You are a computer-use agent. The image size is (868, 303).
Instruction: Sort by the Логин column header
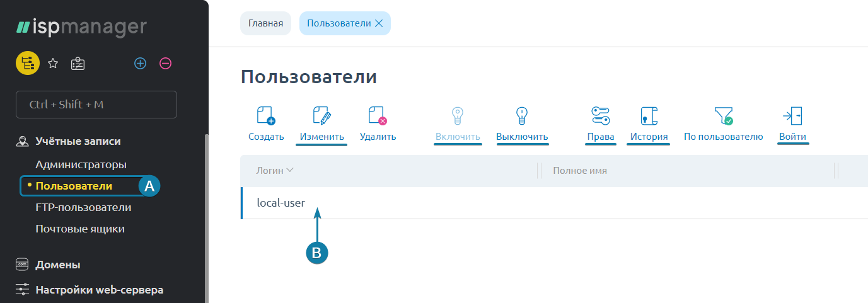[x=274, y=171]
